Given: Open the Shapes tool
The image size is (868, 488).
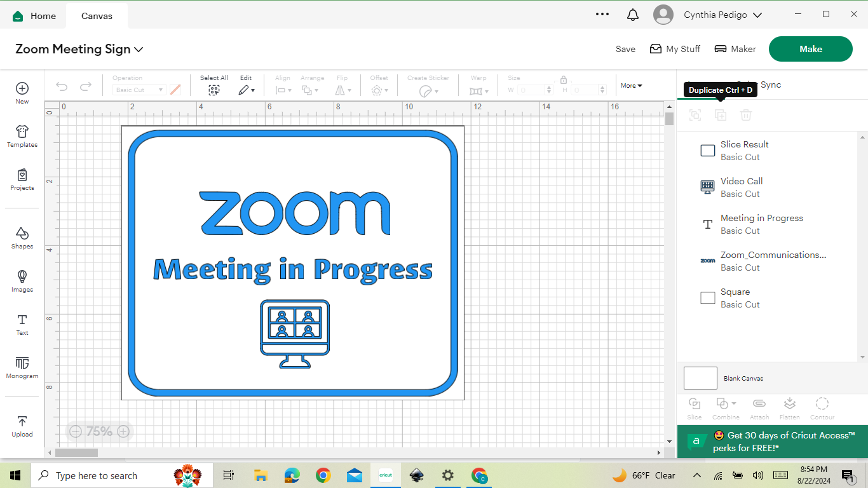Looking at the screenshot, I should pyautogui.click(x=22, y=237).
